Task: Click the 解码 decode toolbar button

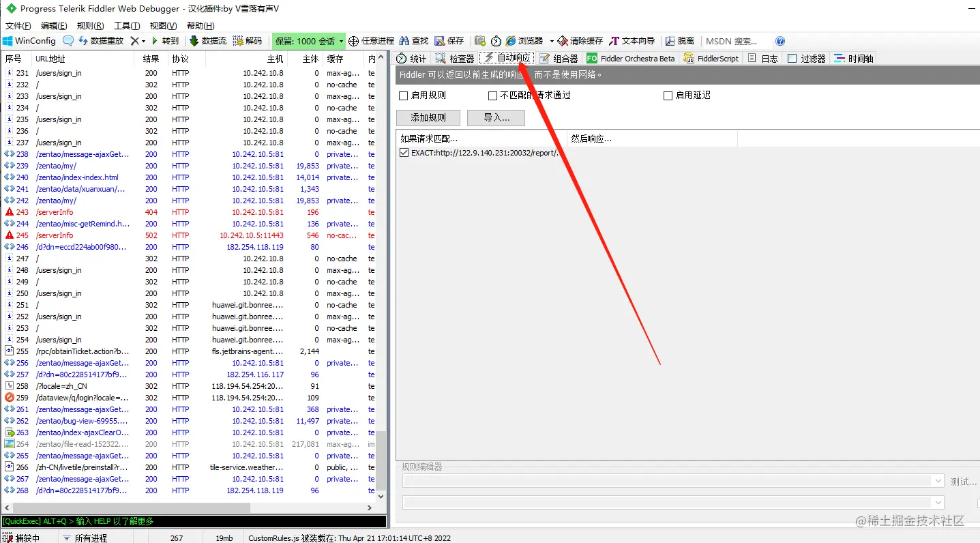Action: (248, 41)
